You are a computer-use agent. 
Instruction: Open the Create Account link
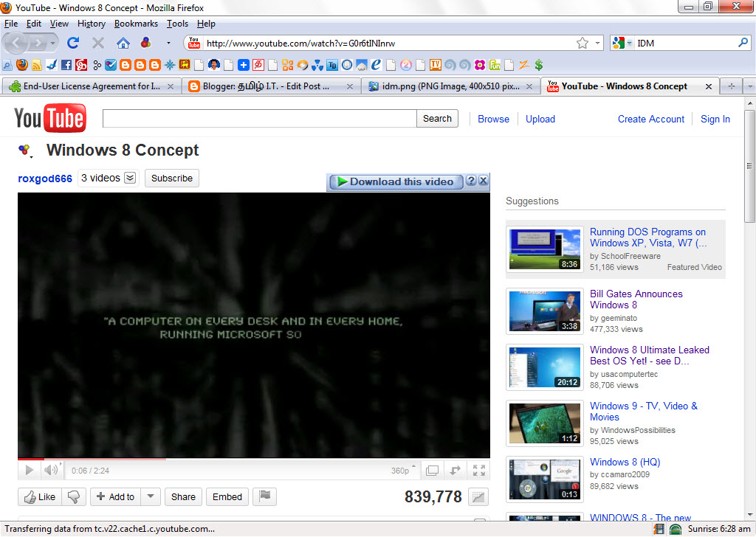click(651, 119)
